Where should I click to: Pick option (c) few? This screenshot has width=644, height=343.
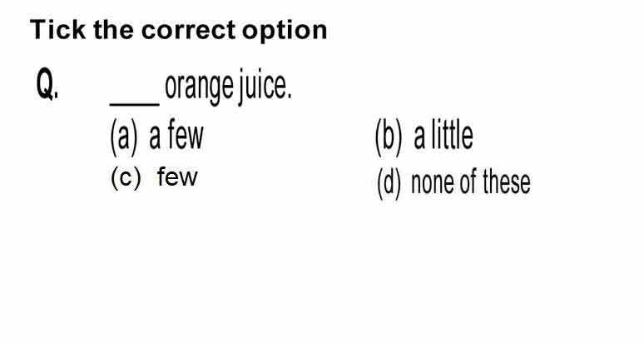pos(154,177)
